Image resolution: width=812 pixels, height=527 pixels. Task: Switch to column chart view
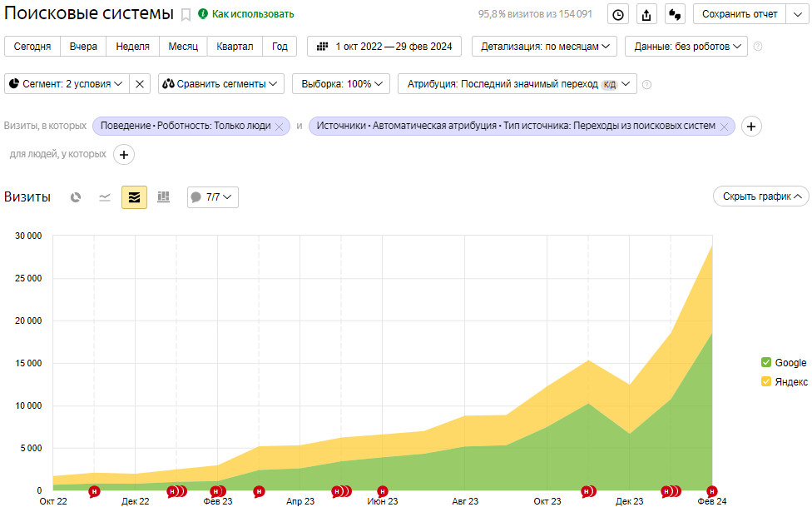163,197
